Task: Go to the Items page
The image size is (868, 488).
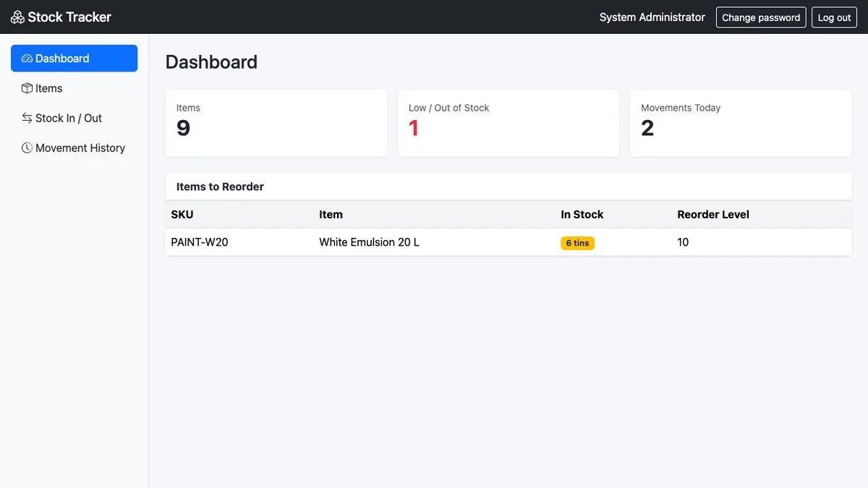Action: point(74,88)
